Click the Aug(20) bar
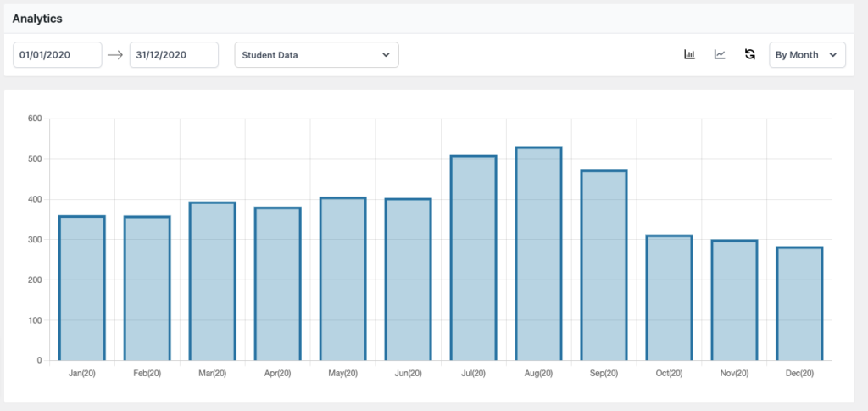 [x=538, y=253]
